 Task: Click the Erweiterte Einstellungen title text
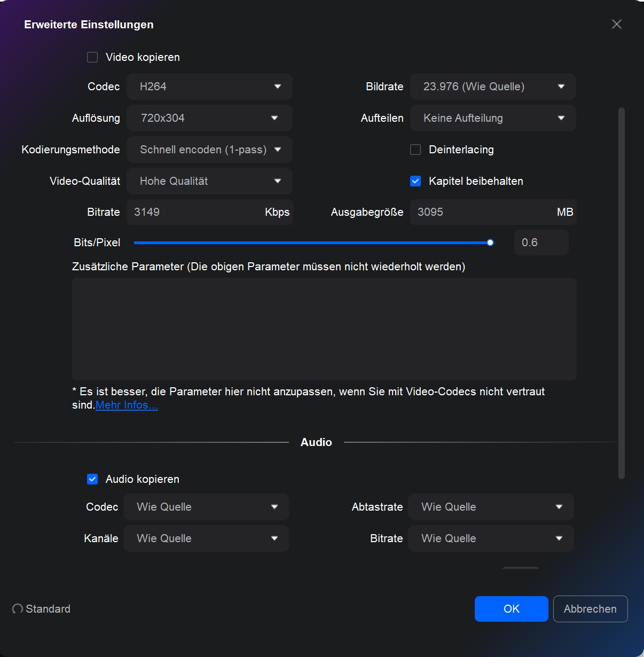89,25
